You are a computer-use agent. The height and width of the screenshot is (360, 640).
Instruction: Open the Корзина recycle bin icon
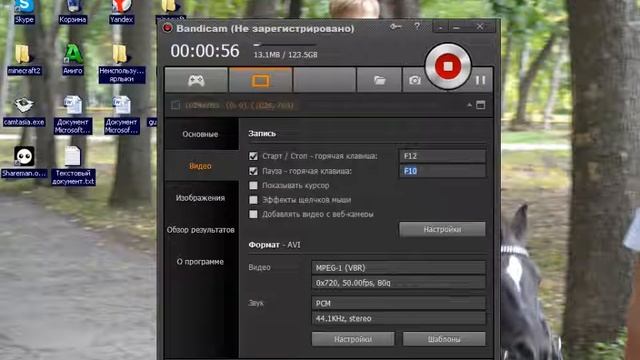[73, 11]
